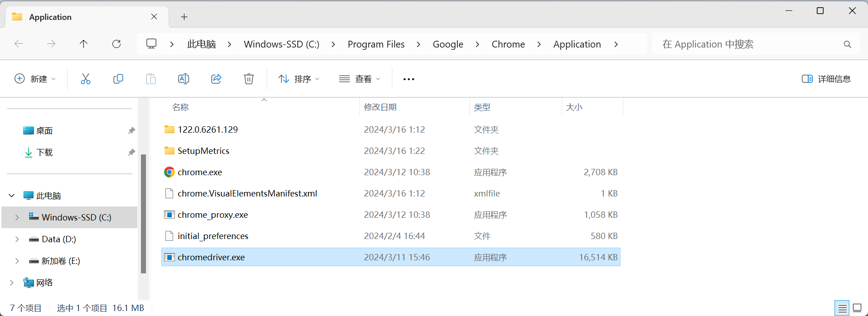Open chevron after Application in breadcrumb

(616, 44)
